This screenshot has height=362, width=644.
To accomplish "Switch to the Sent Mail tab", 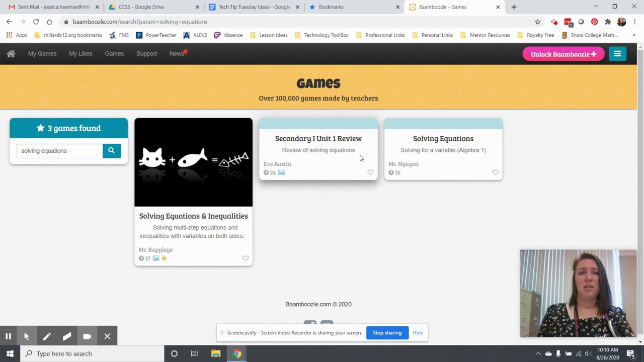I will point(53,7).
